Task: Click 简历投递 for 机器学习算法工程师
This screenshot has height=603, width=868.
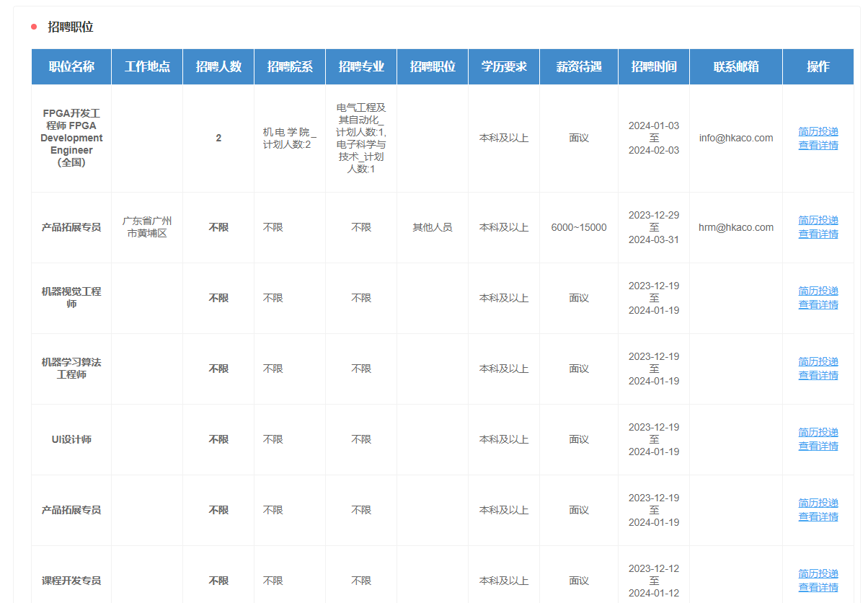Action: coord(818,361)
